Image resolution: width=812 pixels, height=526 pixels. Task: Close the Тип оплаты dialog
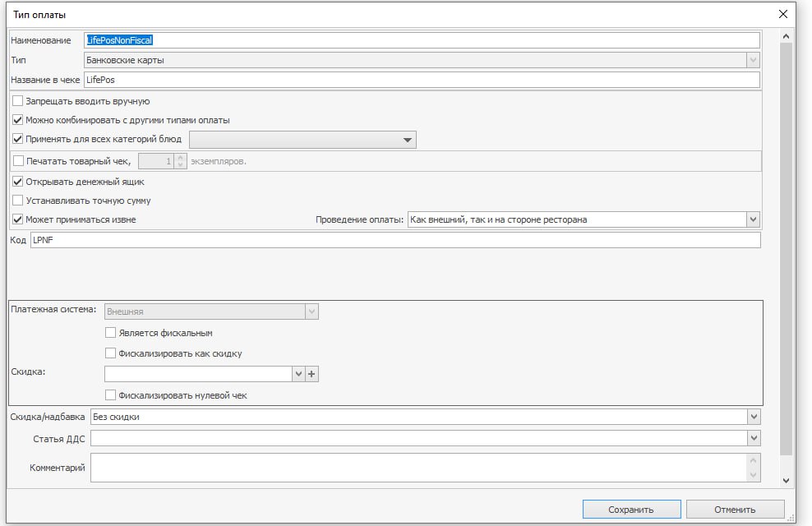783,15
